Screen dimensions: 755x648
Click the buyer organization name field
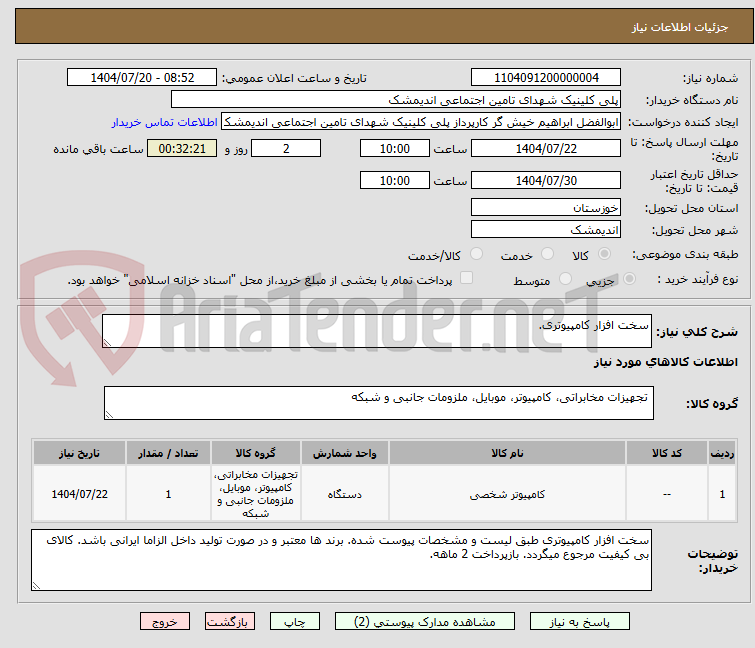point(396,100)
